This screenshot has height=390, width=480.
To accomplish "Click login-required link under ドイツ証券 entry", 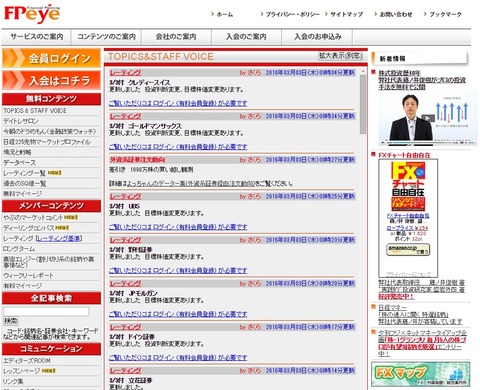I will [x=178, y=358].
